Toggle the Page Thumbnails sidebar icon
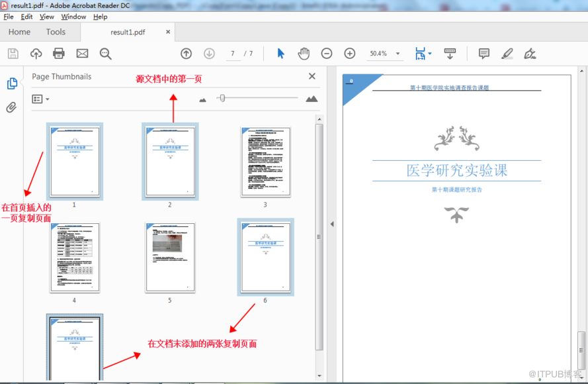Screen dimensions: 588x384 11,83
